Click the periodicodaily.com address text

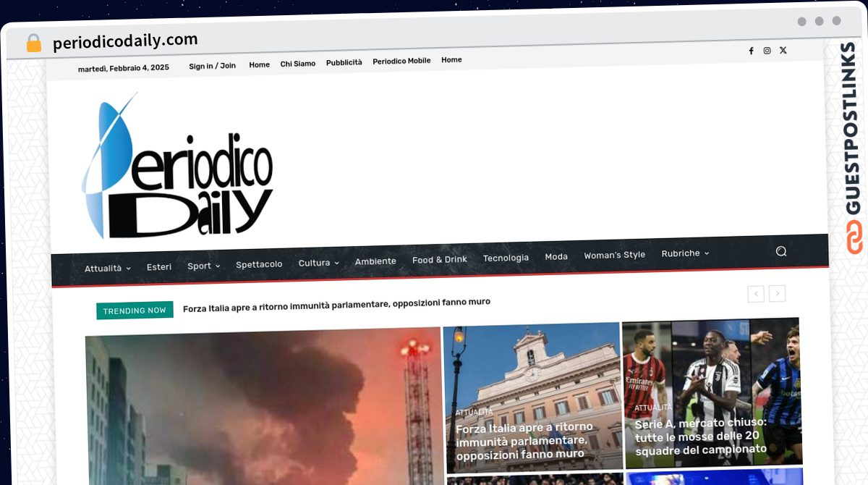125,41
